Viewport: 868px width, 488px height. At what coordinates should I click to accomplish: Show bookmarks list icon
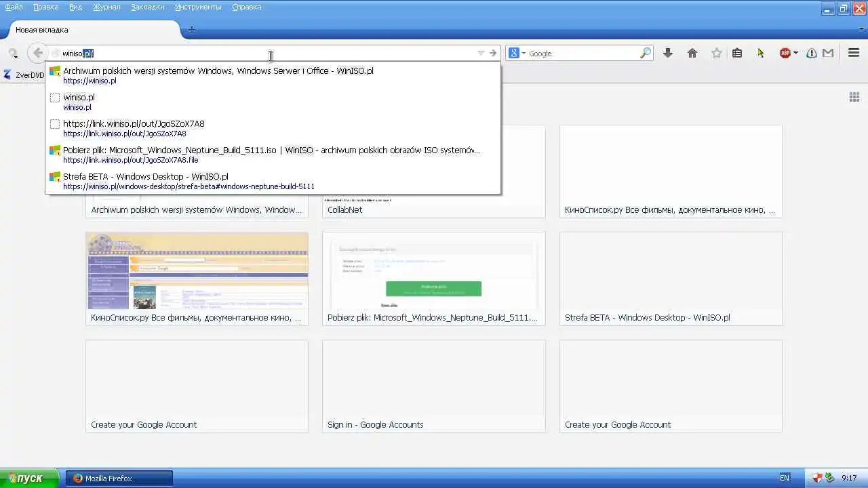pyautogui.click(x=737, y=53)
